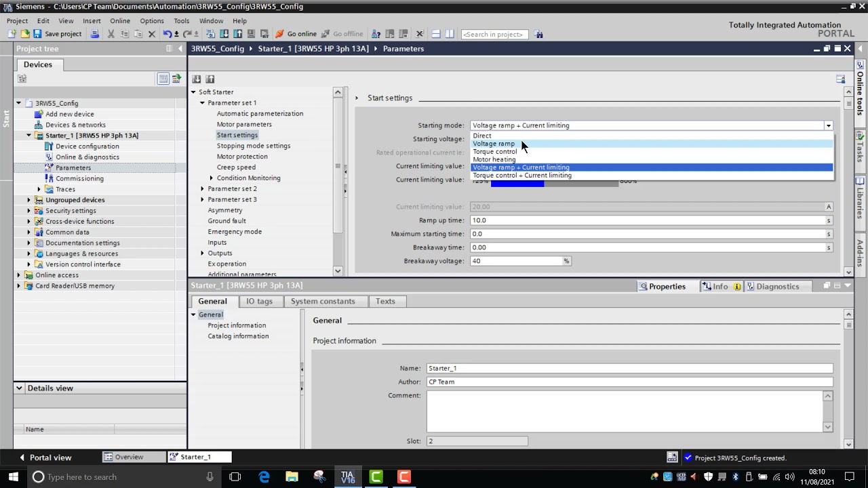Open File Explorer from the taskbar
868x488 pixels.
point(292,477)
